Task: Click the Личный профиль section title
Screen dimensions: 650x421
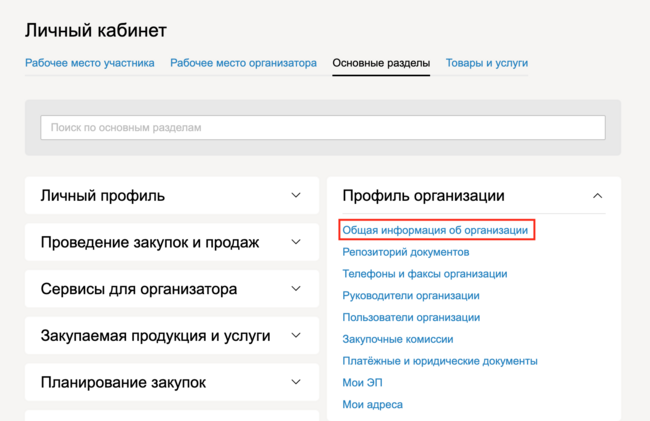Action: click(103, 196)
